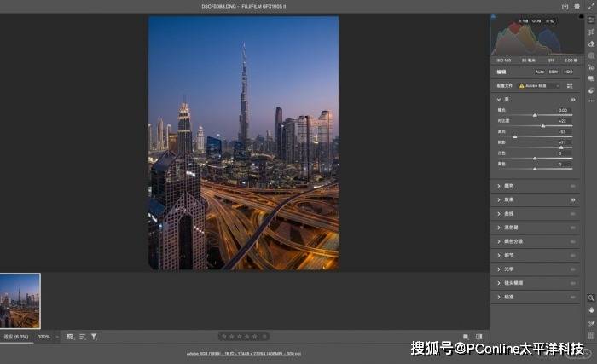597x364 pixels.
Task: Click the filmstrip filter funnel icon
Action: coord(94,337)
